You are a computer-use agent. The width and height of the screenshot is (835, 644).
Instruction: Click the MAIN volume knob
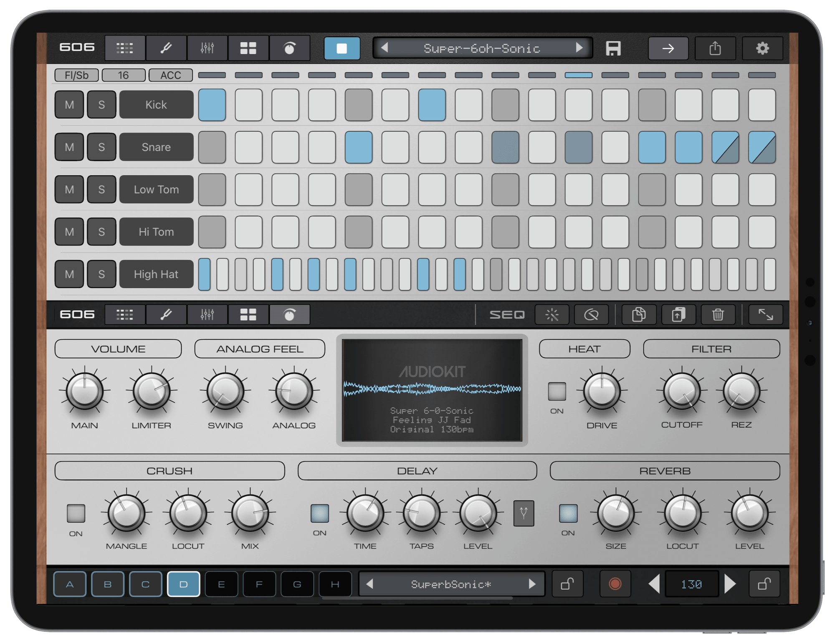tap(84, 391)
